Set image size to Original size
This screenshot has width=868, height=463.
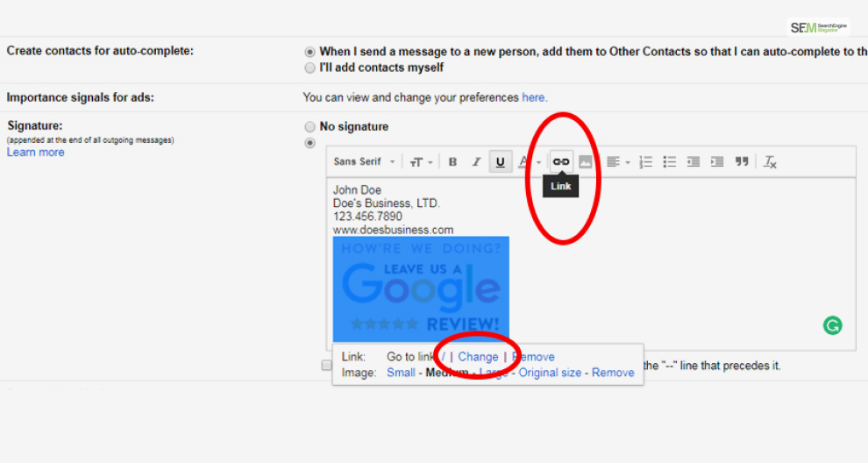click(550, 373)
